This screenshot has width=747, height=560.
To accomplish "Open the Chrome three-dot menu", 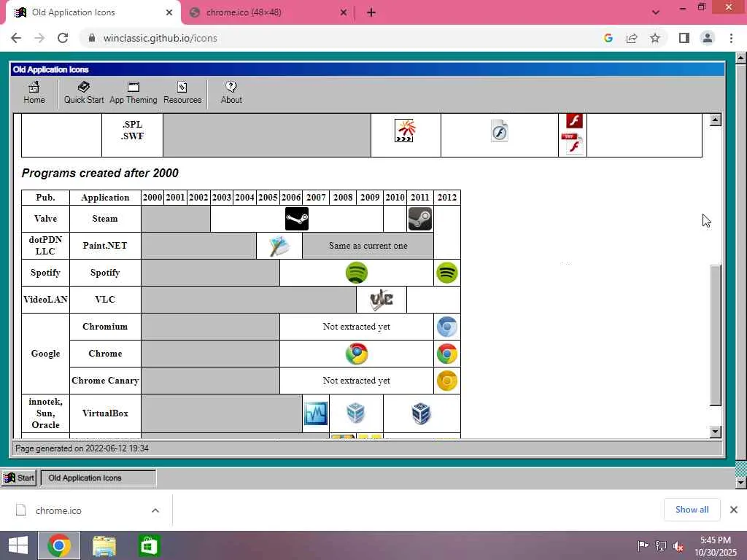I will pyautogui.click(x=731, y=38).
